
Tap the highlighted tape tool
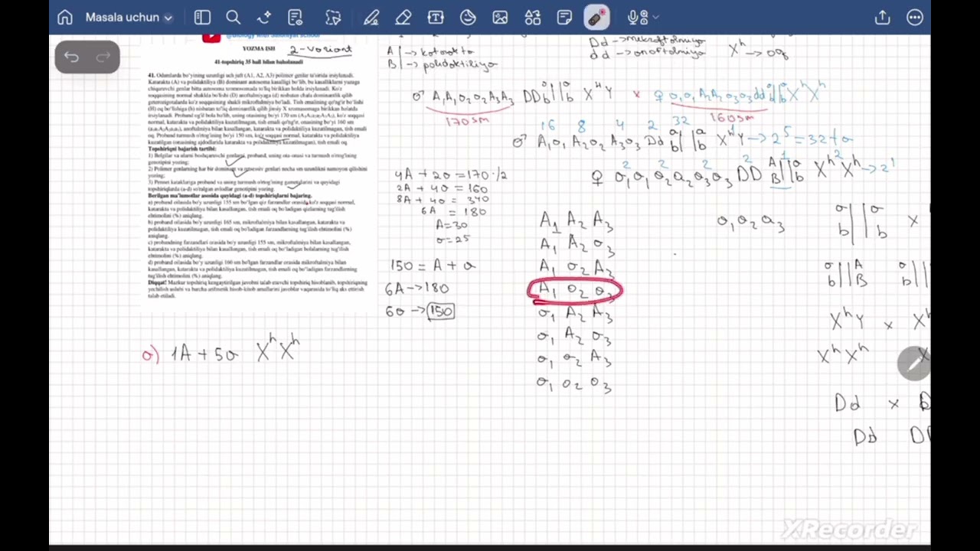click(596, 17)
